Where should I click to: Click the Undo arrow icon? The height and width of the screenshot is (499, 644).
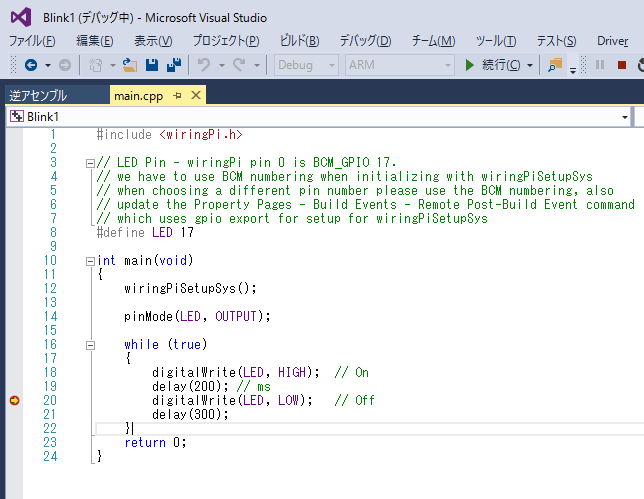click(x=204, y=65)
